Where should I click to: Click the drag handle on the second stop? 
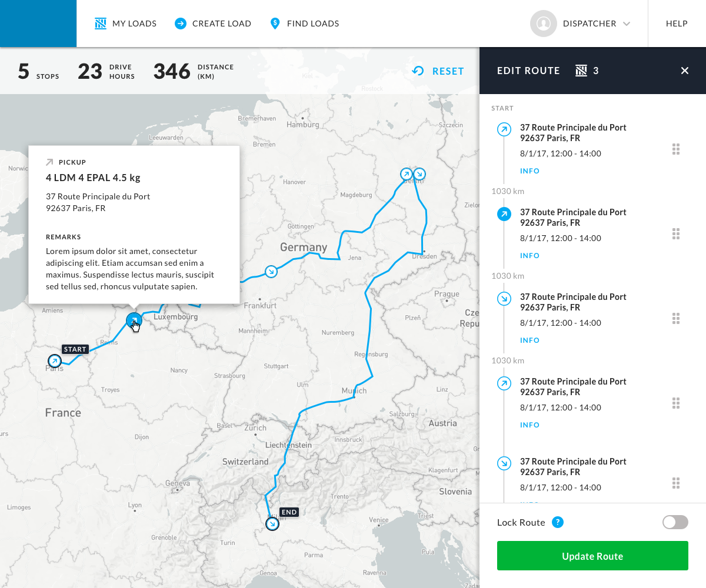click(676, 233)
